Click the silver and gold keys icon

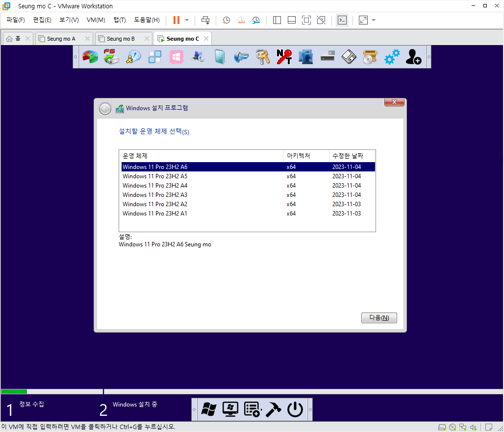pos(263,57)
